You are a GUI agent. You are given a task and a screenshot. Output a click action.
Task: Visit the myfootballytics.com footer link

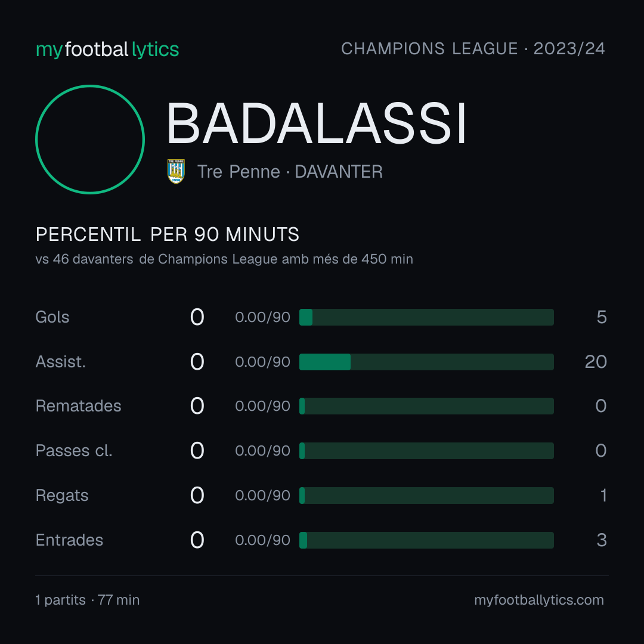click(539, 600)
